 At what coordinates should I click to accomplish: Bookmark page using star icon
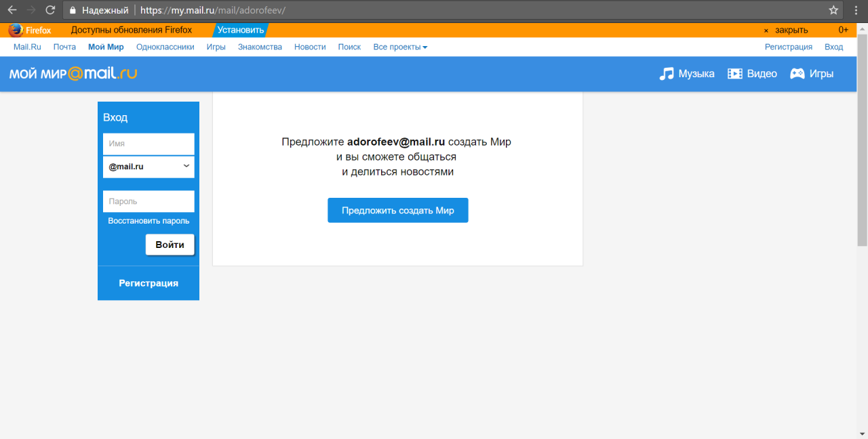tap(833, 10)
